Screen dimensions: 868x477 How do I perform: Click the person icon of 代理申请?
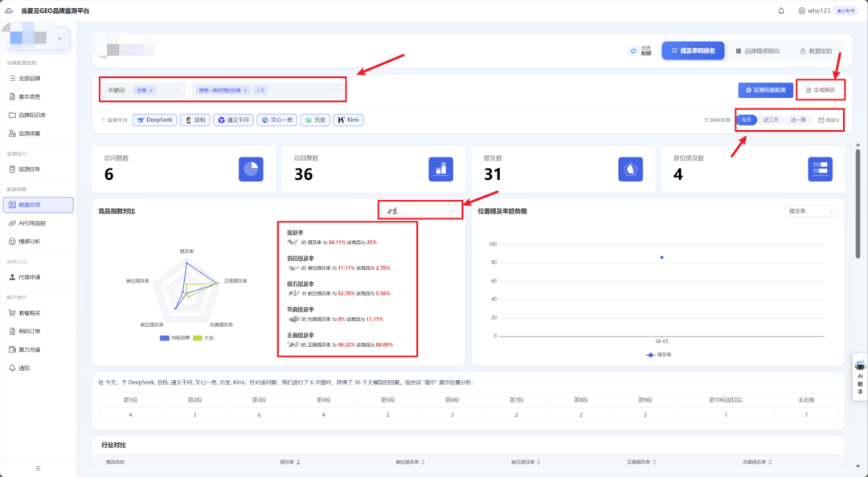coord(12,277)
